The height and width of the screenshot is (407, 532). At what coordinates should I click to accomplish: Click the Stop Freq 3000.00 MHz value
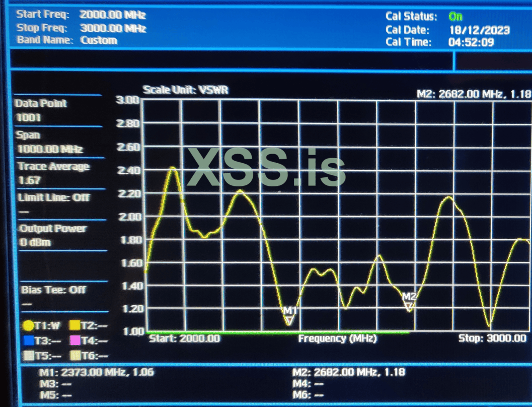pyautogui.click(x=113, y=28)
